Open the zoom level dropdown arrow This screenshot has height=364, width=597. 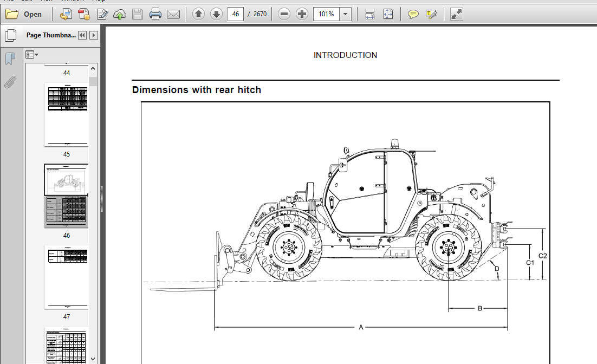[x=345, y=14]
